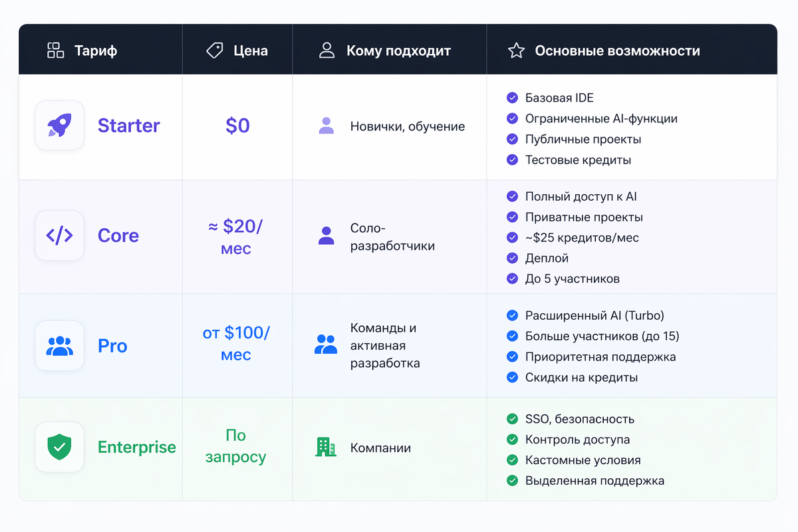Viewport: 798px width, 532px height.
Task: Click the Команды и активная разработка text
Action: coord(385,346)
